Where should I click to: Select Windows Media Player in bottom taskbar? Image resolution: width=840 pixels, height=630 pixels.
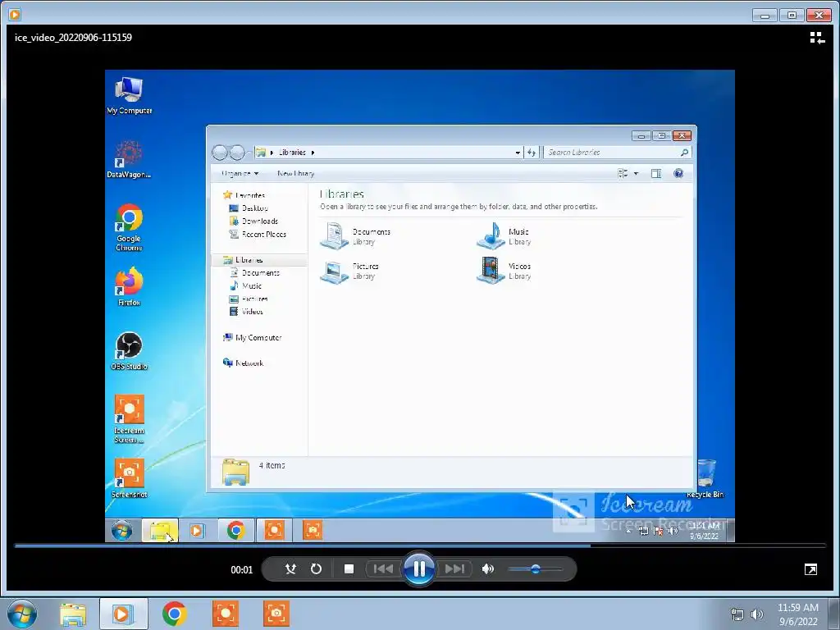(x=123, y=614)
